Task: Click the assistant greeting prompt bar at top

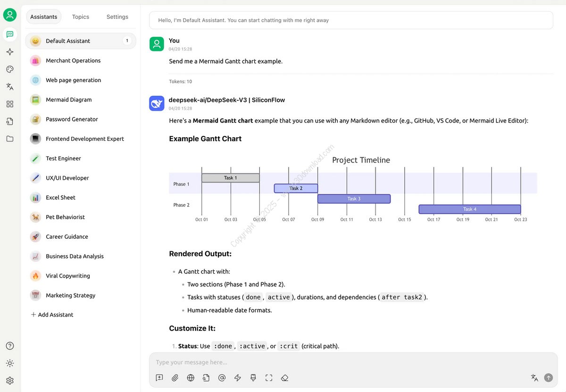Action: click(x=351, y=20)
